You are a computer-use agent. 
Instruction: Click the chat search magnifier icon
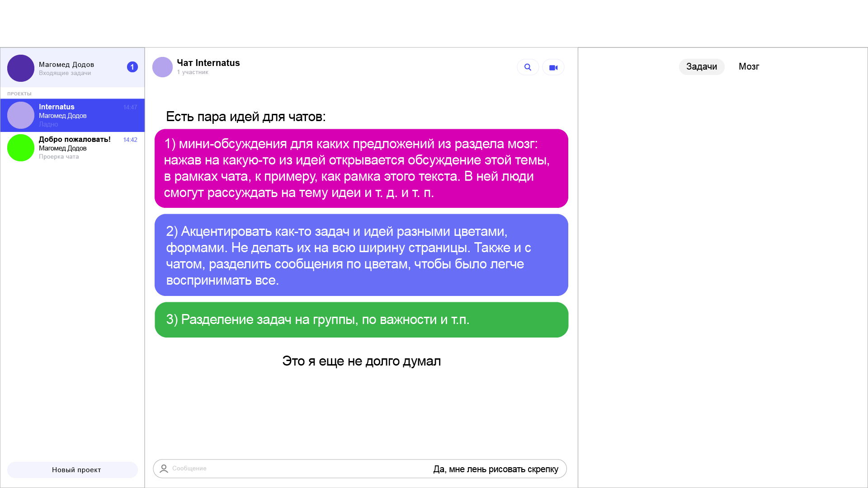click(x=528, y=67)
